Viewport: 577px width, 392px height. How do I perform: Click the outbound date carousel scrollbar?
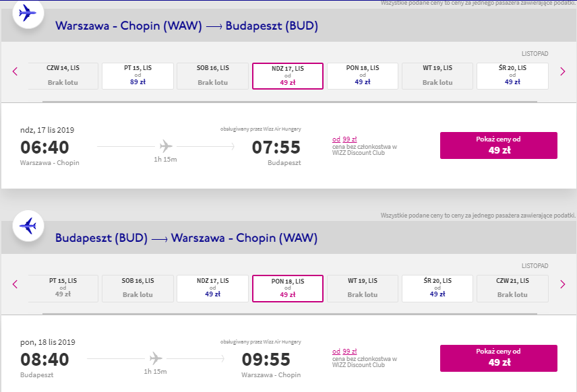pos(290,102)
